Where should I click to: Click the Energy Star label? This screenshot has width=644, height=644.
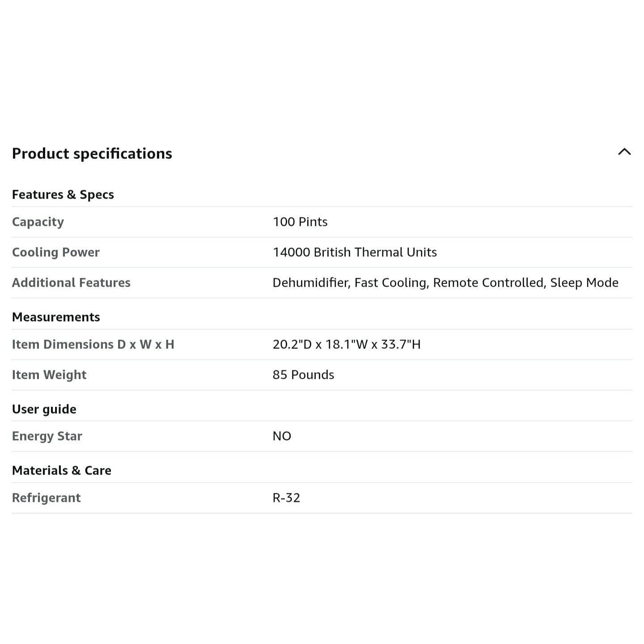coord(47,436)
